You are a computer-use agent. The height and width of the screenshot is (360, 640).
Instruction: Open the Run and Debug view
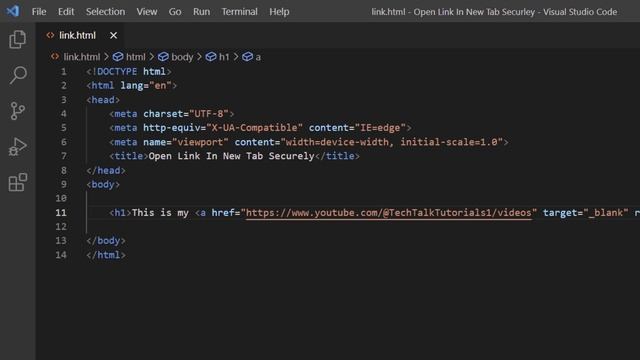click(18, 147)
